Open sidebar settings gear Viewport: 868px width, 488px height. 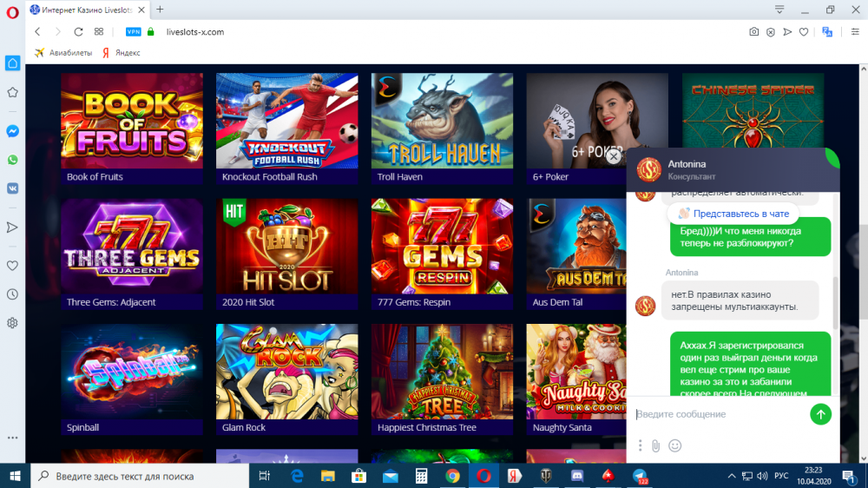coord(12,323)
